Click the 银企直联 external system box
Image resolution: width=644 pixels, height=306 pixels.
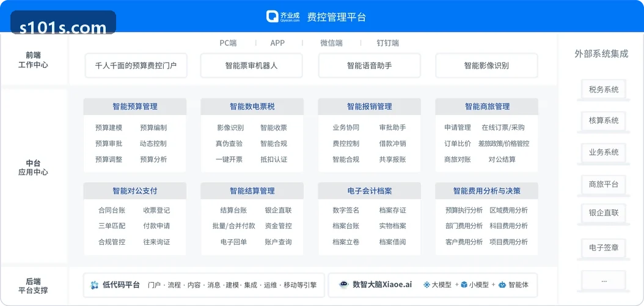[x=603, y=213]
